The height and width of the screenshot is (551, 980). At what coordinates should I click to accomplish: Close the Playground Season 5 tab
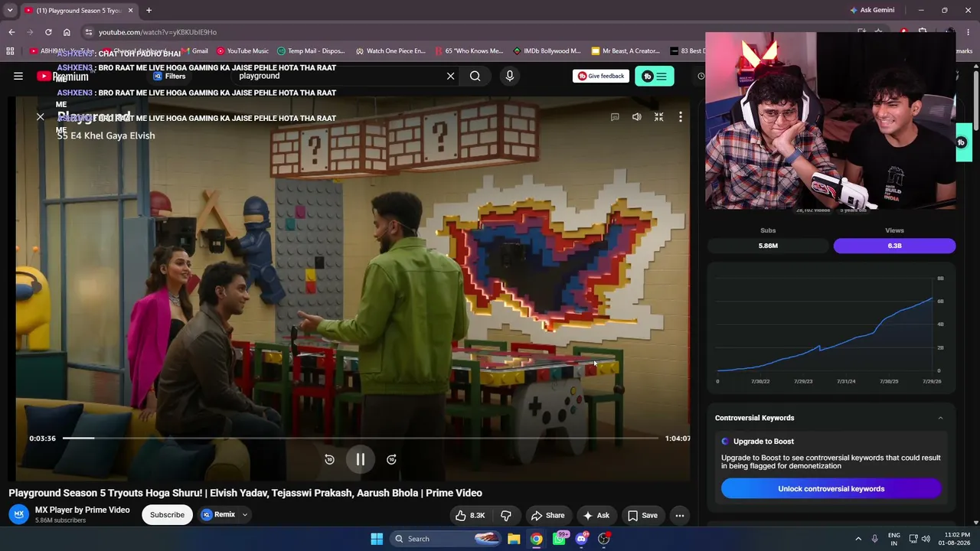pyautogui.click(x=130, y=11)
